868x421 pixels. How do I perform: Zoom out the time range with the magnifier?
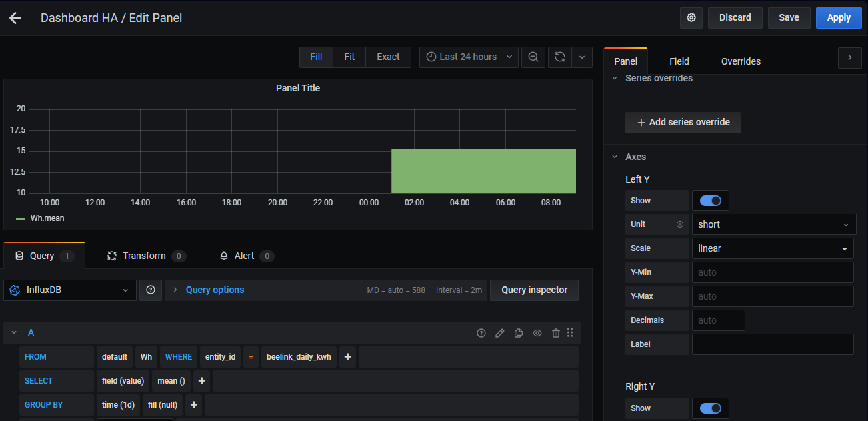(x=533, y=57)
